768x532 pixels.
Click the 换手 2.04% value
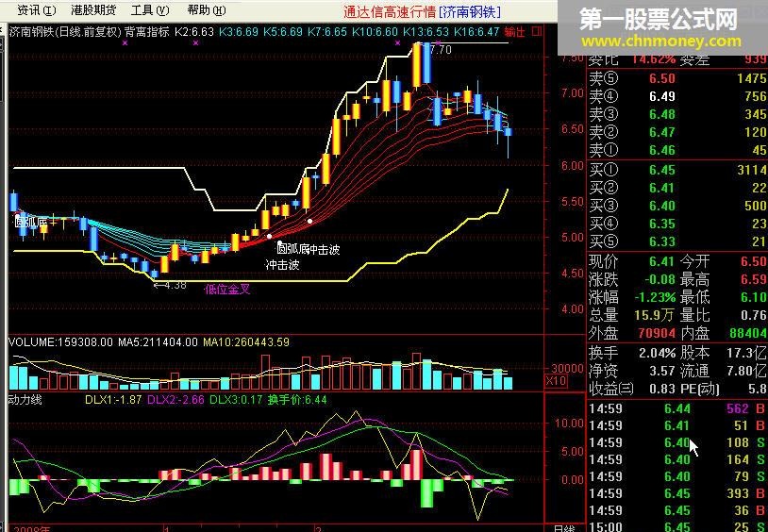coord(658,353)
